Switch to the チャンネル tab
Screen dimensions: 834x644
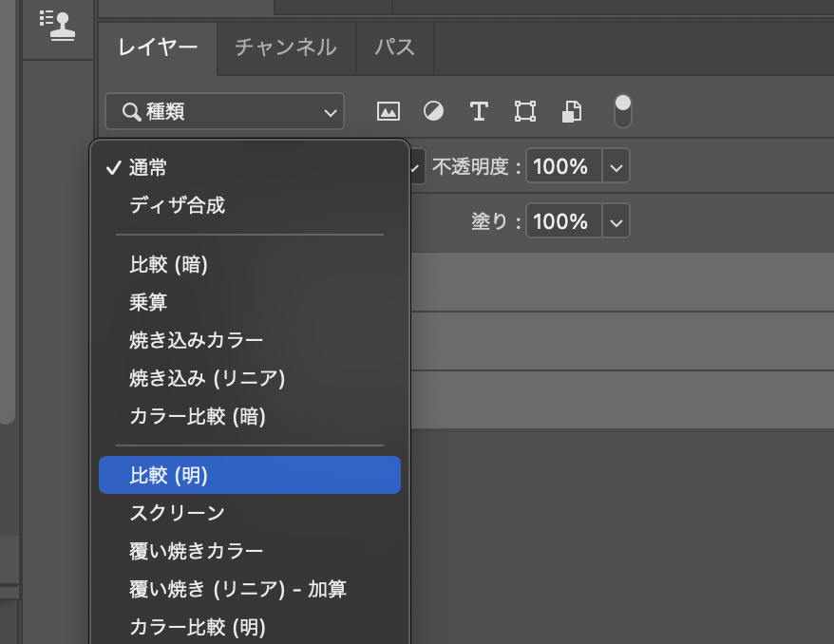point(285,47)
